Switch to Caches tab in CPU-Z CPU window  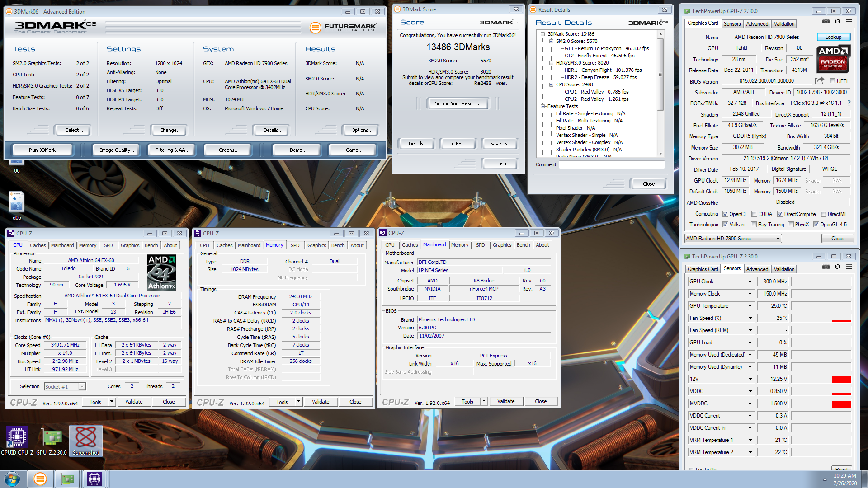tap(38, 245)
